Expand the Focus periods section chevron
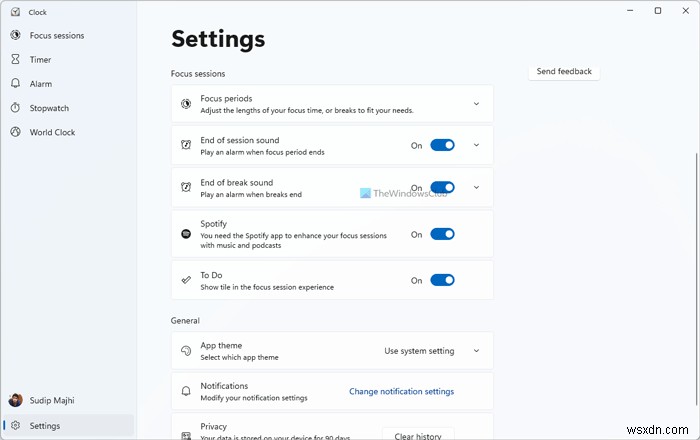This screenshot has width=700, height=440. (476, 104)
